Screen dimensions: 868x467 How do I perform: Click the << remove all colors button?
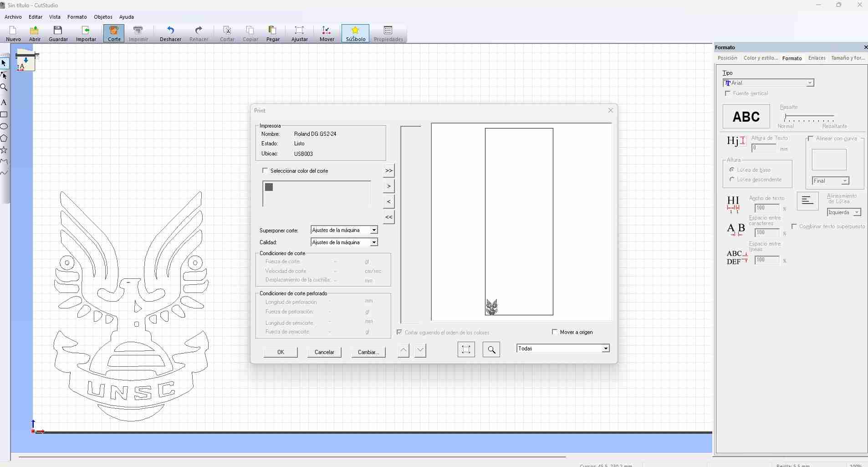(x=388, y=217)
